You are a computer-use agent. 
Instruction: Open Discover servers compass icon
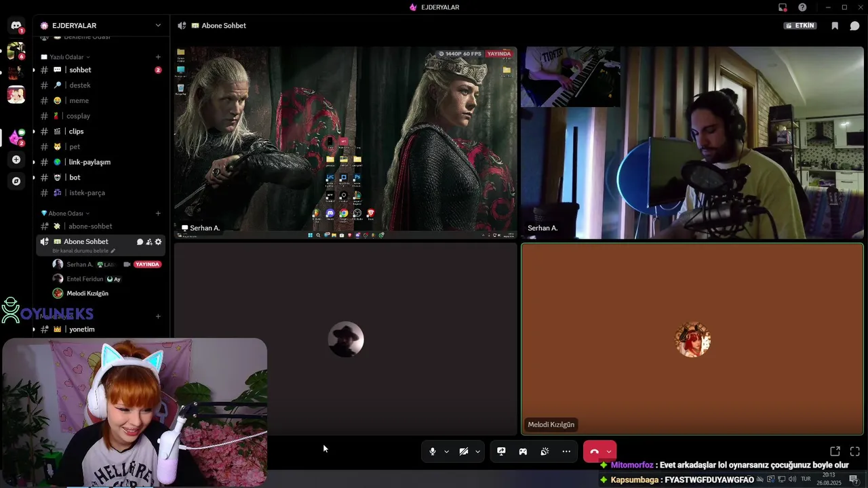point(16,181)
